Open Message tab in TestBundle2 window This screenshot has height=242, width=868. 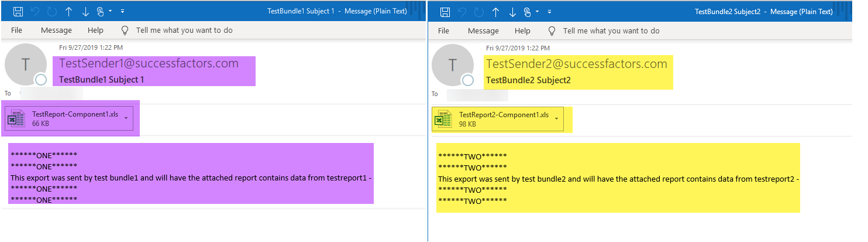(x=483, y=30)
